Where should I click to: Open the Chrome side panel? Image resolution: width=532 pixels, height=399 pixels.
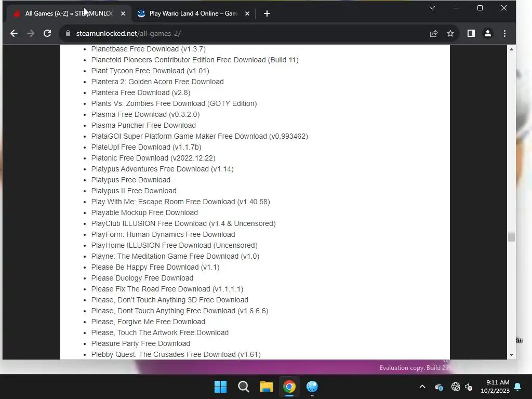[471, 33]
